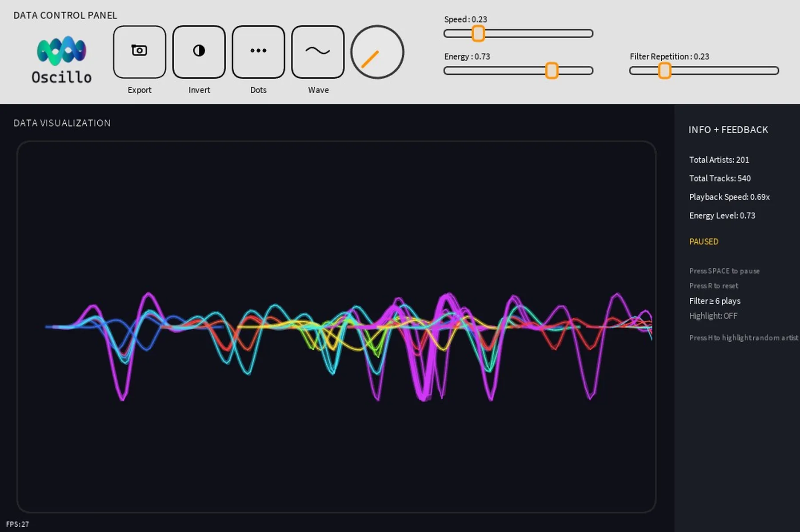This screenshot has width=800, height=532.
Task: Click 'Press SPACE to pause' hint
Action: pyautogui.click(x=724, y=271)
